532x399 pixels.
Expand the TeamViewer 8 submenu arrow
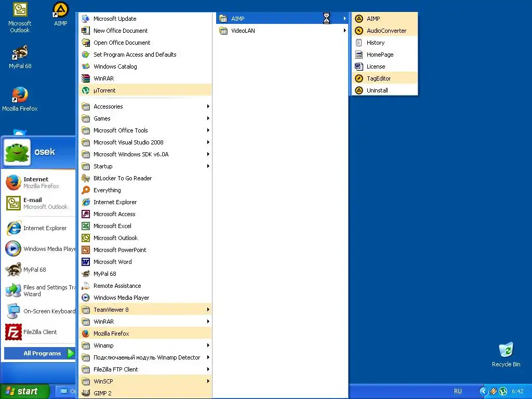(x=208, y=310)
